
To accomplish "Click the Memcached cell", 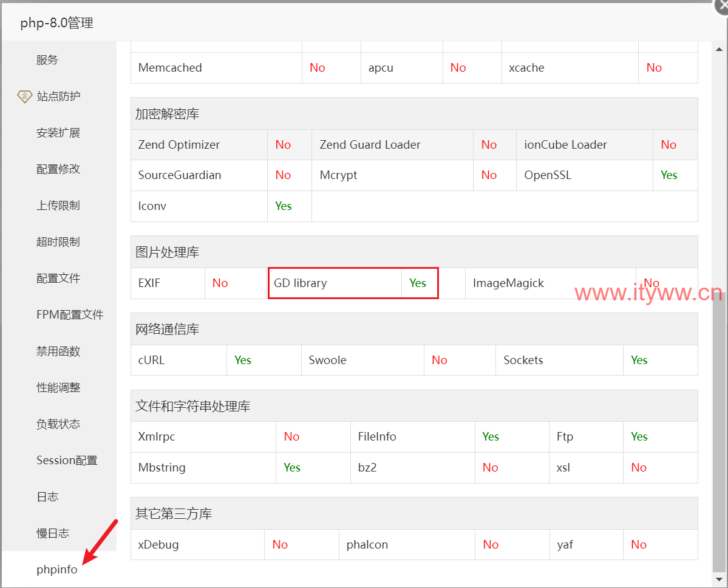I will click(x=216, y=68).
